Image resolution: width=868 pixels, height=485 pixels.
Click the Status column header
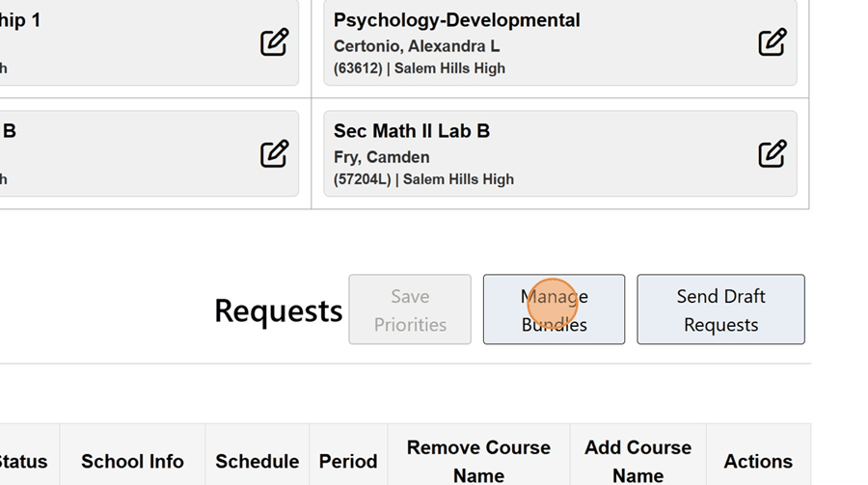pos(23,462)
